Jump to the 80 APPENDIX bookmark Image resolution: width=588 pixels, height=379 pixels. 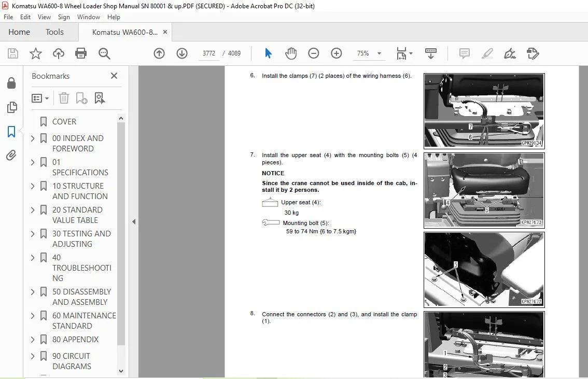(75, 340)
